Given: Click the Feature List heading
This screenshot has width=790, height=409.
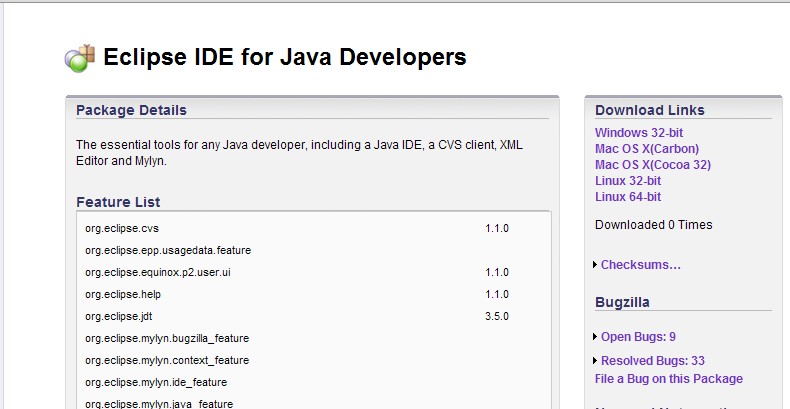Looking at the screenshot, I should pos(118,202).
